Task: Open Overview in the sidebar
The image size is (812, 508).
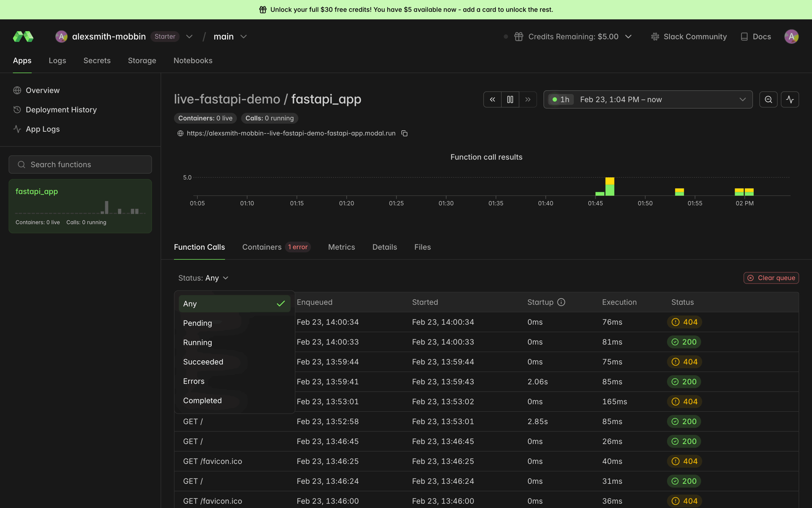Action: click(x=42, y=91)
